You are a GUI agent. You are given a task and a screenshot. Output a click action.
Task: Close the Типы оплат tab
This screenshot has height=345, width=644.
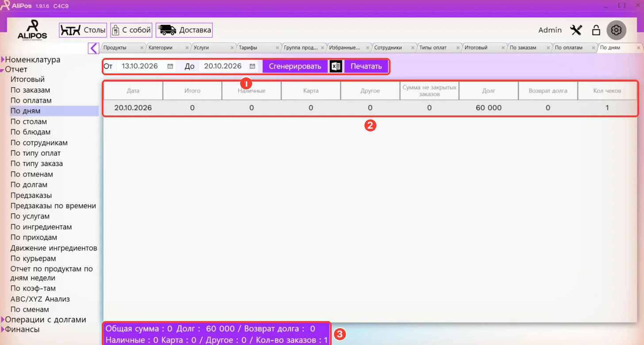458,48
